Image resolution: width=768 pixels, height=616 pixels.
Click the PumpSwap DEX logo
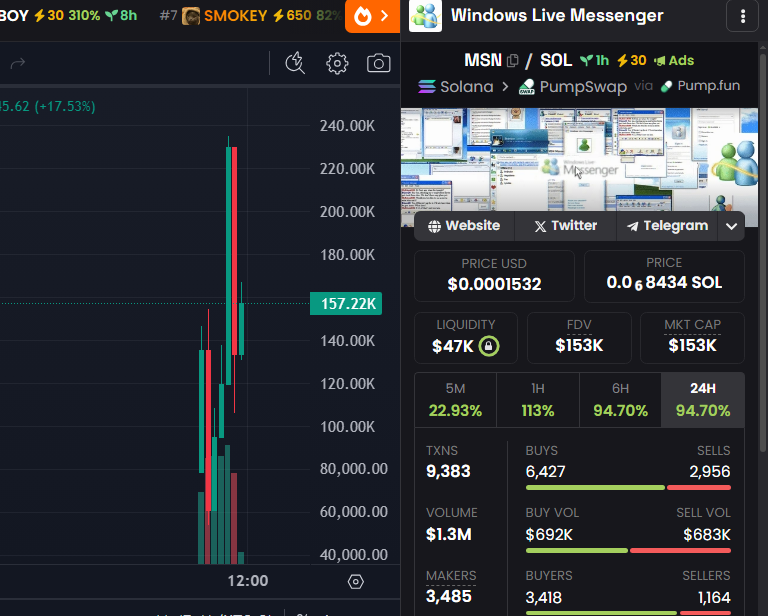[527, 87]
